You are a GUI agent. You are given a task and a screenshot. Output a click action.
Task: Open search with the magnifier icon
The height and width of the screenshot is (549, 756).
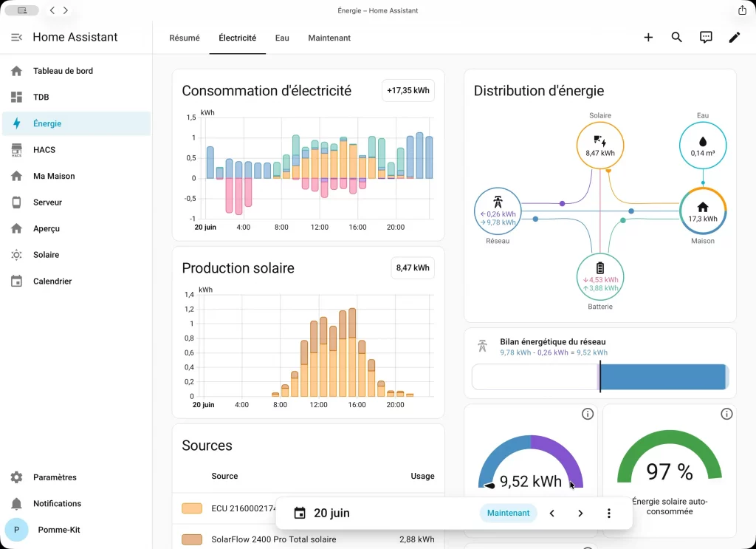pyautogui.click(x=677, y=37)
